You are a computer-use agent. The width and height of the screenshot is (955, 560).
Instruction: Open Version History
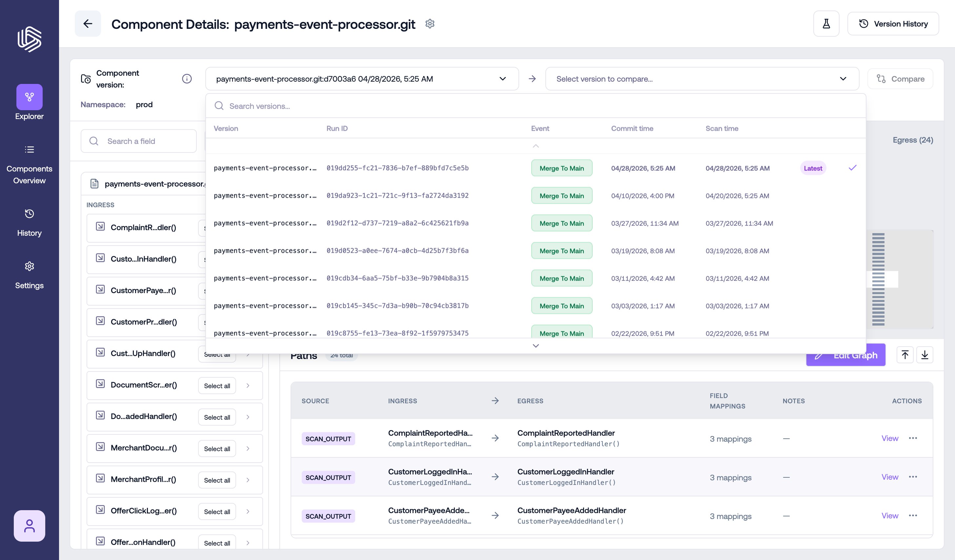tap(893, 24)
